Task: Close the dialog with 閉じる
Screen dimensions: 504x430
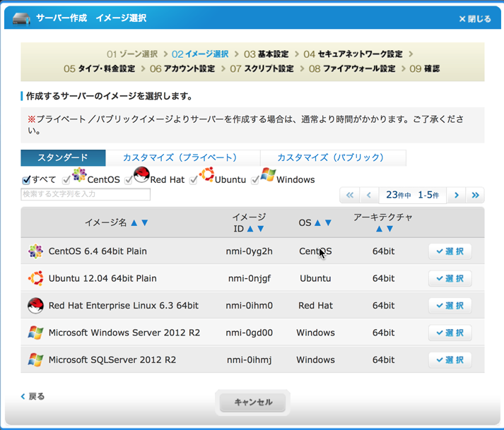Action: coord(475,19)
